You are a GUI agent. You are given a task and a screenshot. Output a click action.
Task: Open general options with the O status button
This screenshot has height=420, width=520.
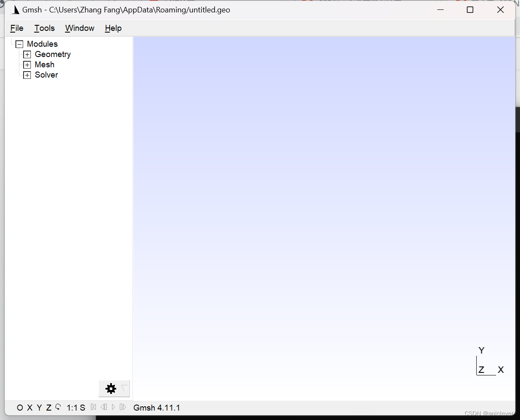click(x=20, y=408)
